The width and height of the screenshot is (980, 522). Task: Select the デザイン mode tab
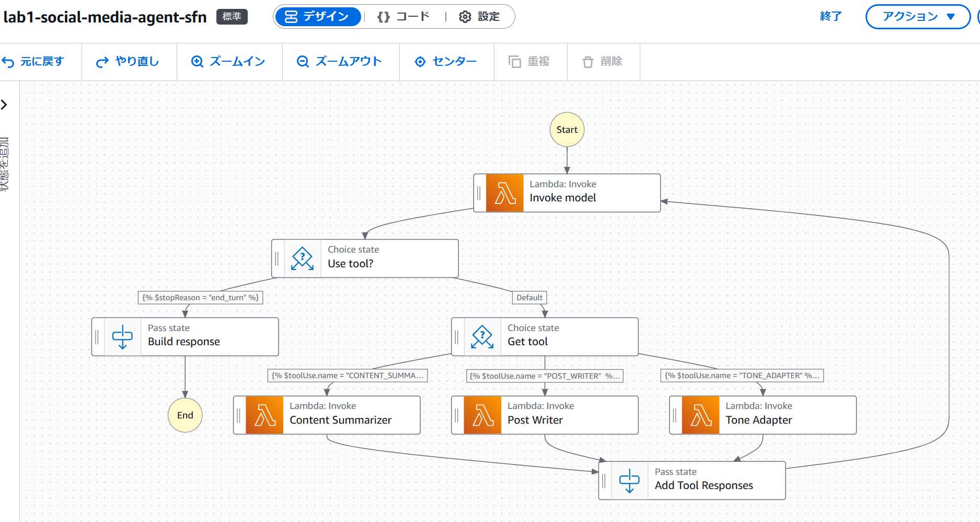coord(317,17)
